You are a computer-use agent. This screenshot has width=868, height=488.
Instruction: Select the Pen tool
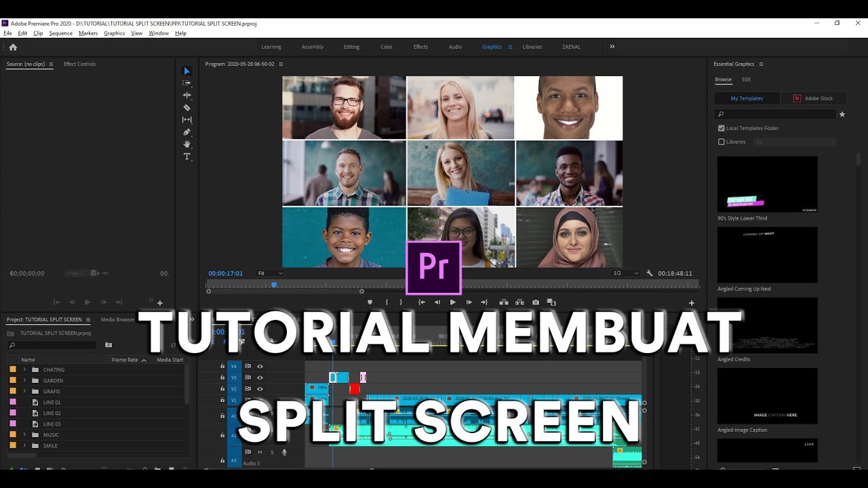tap(187, 132)
